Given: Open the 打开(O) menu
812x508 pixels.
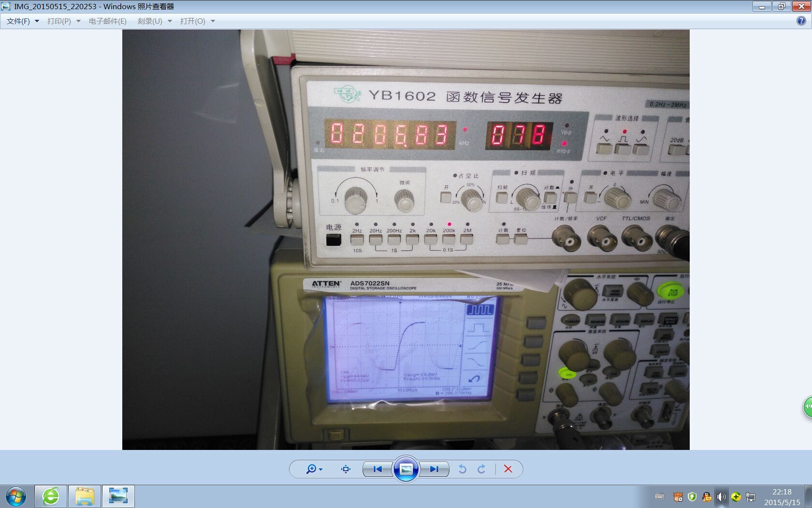Looking at the screenshot, I should pos(192,21).
